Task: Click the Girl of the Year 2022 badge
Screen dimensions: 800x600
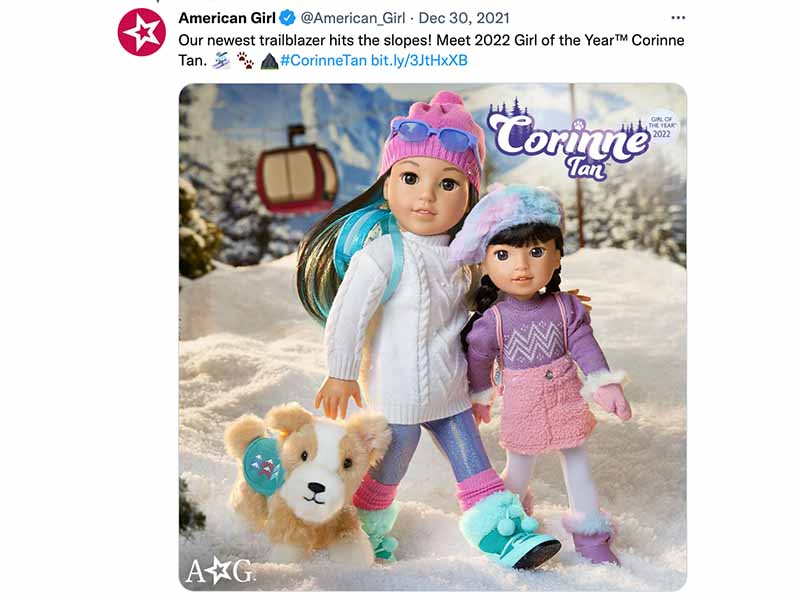Action: click(662, 127)
